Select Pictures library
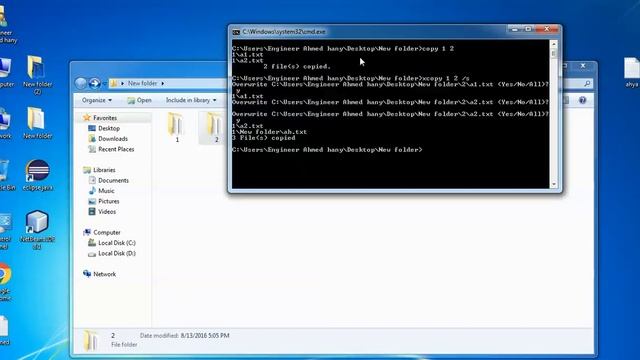The width and height of the screenshot is (640, 360). (x=109, y=201)
